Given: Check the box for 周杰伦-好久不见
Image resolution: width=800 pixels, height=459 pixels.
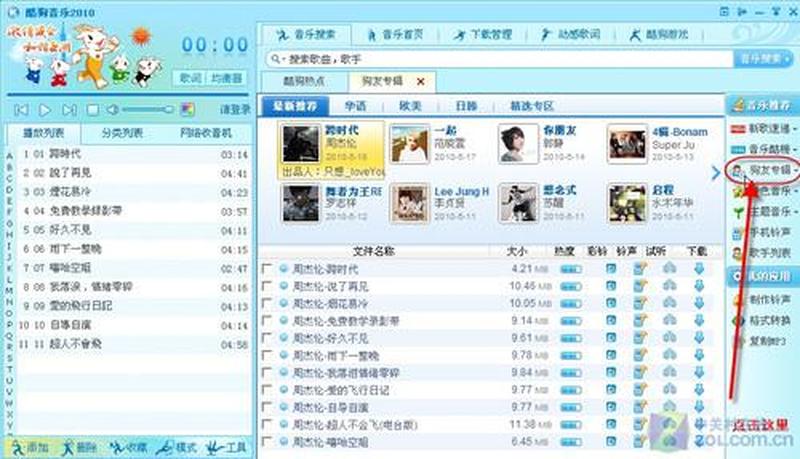Looking at the screenshot, I should point(266,338).
